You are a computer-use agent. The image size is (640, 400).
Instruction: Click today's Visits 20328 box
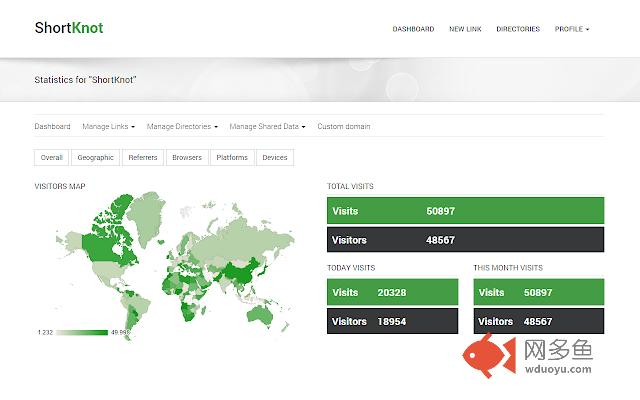pos(392,292)
